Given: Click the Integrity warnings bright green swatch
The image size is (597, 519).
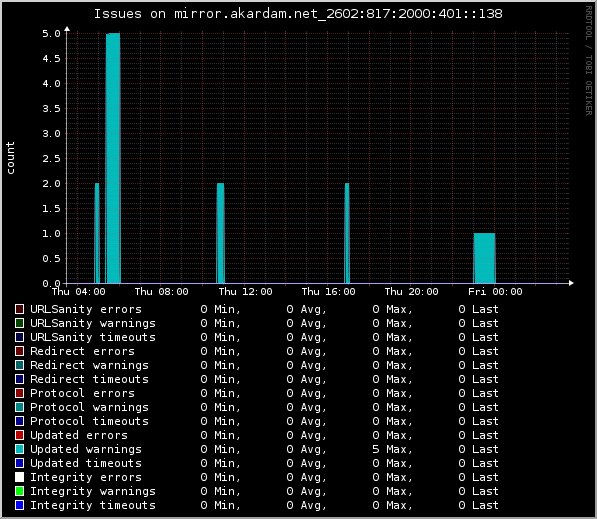Looking at the screenshot, I should [x=19, y=491].
